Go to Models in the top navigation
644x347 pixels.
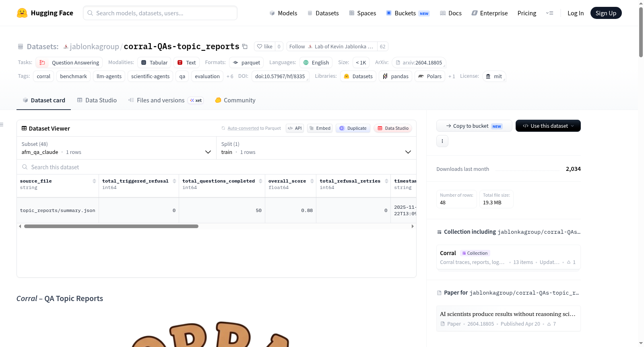[x=283, y=13]
